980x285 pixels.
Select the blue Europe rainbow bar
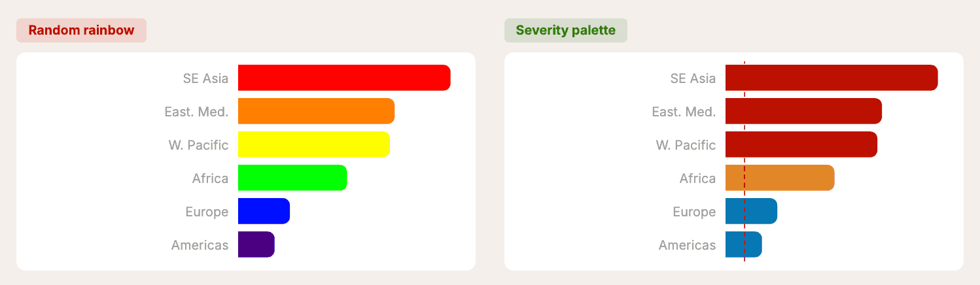pyautogui.click(x=264, y=211)
